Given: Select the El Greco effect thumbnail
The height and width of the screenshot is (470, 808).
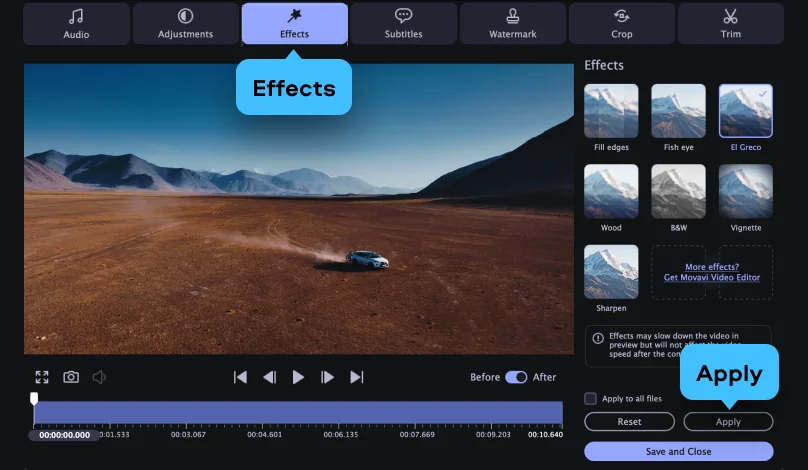Looking at the screenshot, I should pos(746,111).
